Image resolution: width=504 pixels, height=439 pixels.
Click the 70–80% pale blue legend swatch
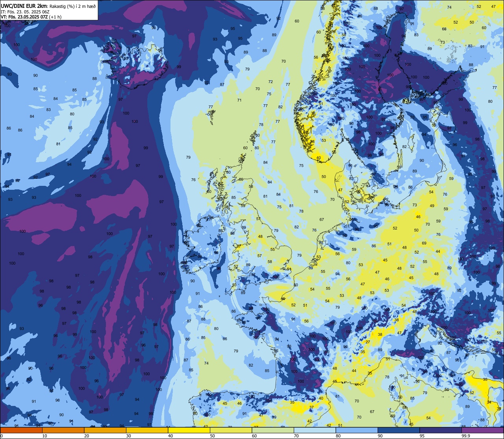point(315,430)
